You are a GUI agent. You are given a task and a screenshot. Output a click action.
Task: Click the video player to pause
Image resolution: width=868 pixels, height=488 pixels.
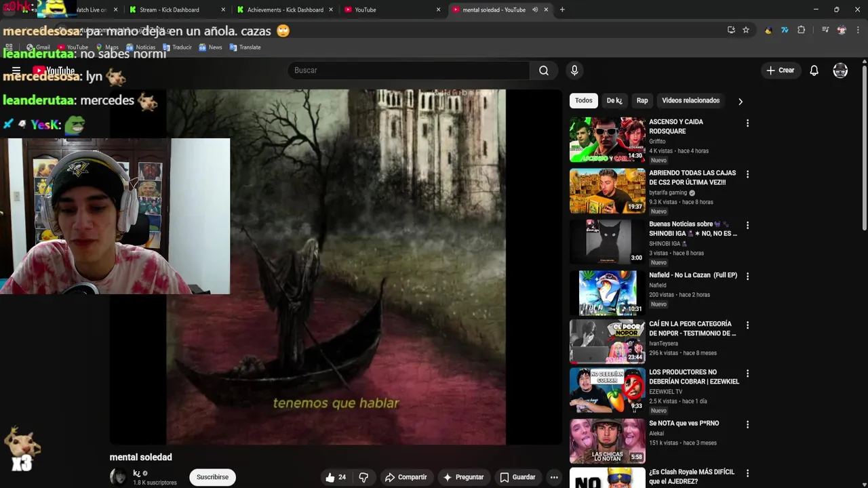[x=336, y=267]
